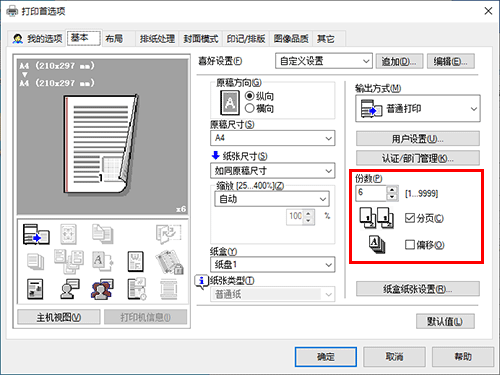Switch to the 排纸处理 tab

pos(157,39)
